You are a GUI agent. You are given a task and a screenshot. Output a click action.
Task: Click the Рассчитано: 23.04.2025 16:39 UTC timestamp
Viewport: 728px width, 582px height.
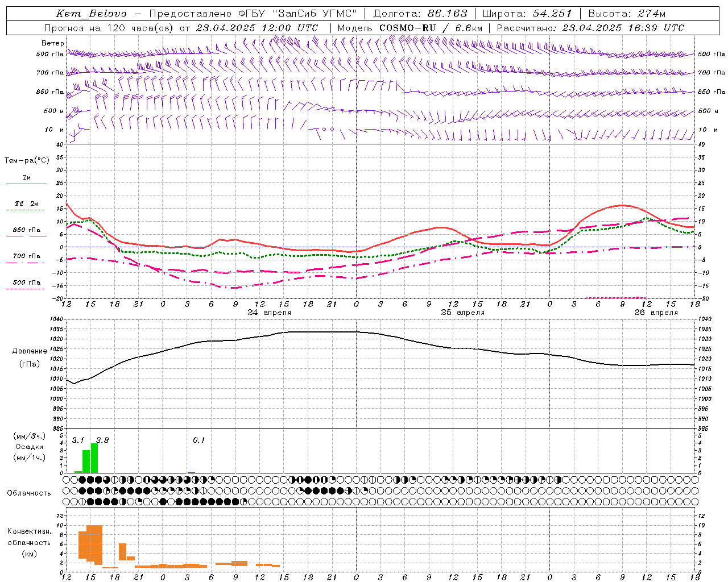pyautogui.click(x=590, y=28)
